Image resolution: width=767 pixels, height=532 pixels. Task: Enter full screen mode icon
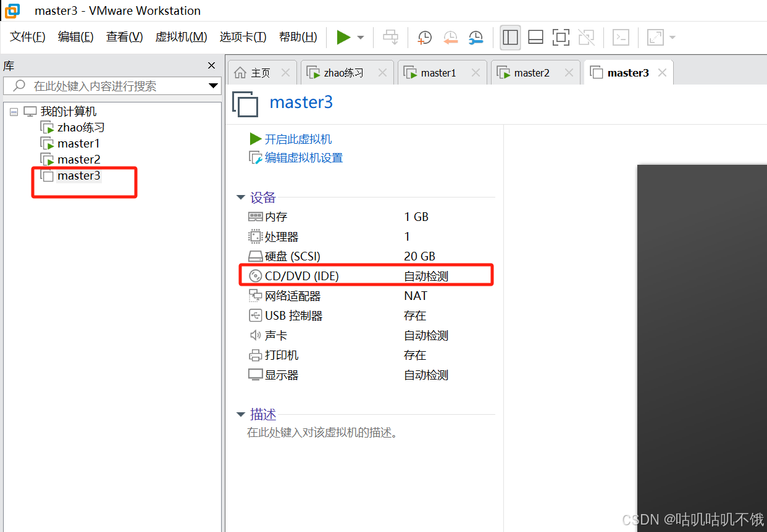(x=561, y=37)
